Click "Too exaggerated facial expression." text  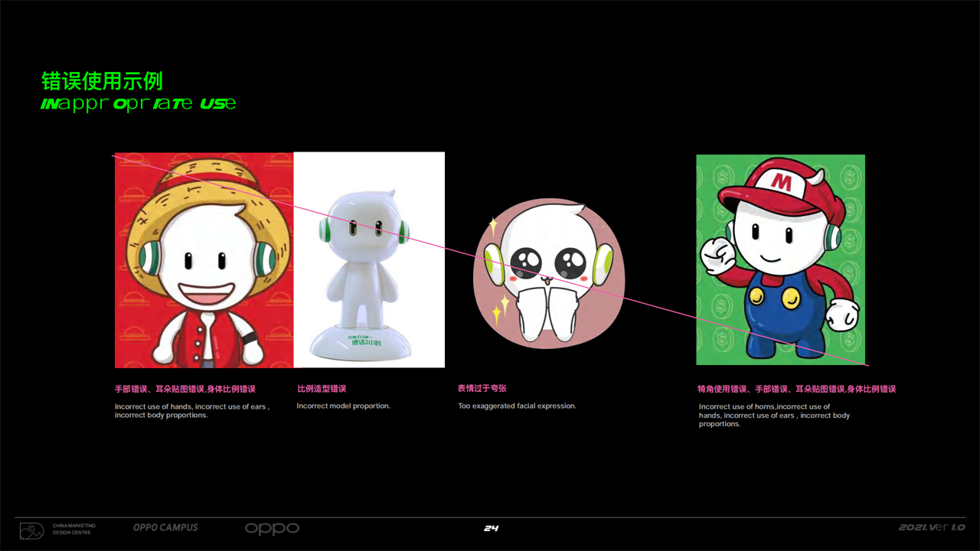(517, 406)
